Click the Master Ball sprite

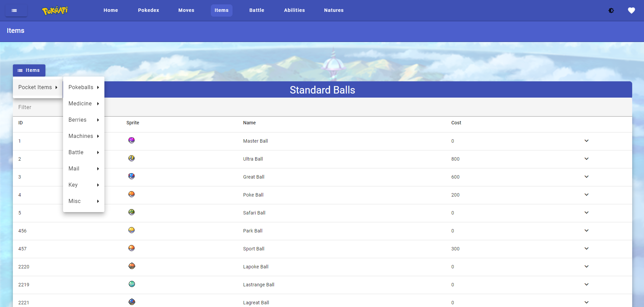tap(132, 140)
